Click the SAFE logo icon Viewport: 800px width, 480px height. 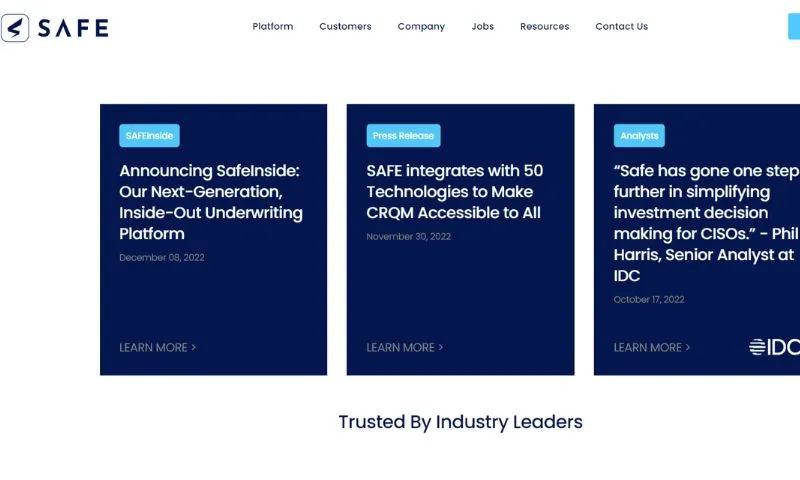pyautogui.click(x=15, y=28)
